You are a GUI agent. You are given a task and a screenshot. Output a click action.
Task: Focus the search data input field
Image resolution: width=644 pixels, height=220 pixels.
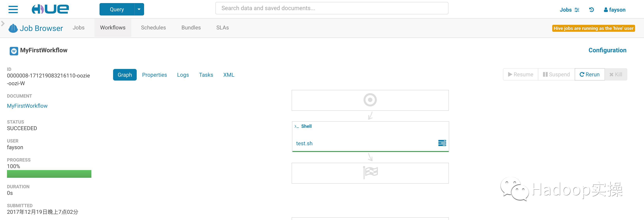331,8
